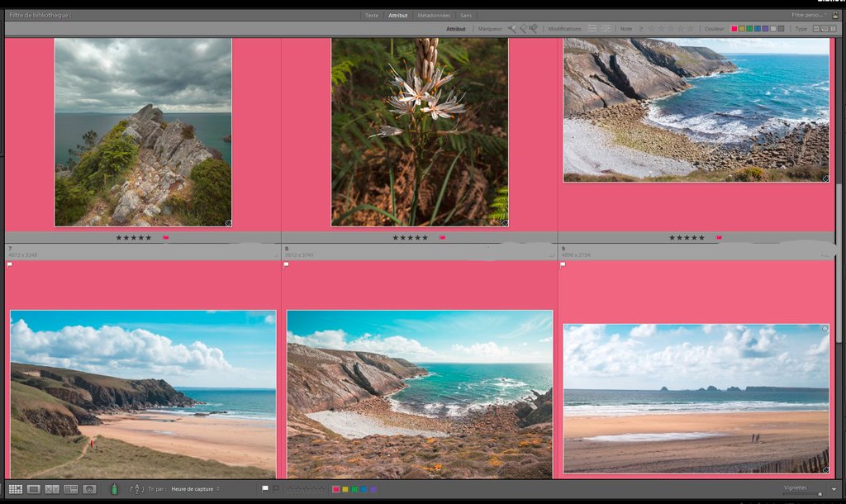Click red label under flower photo
Image resolution: width=846 pixels, height=504 pixels.
(443, 237)
